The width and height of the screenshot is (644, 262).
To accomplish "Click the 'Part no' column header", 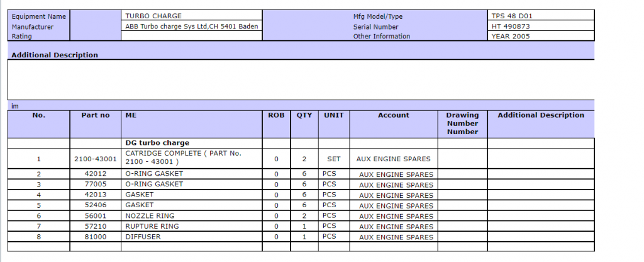I will coord(96,115).
